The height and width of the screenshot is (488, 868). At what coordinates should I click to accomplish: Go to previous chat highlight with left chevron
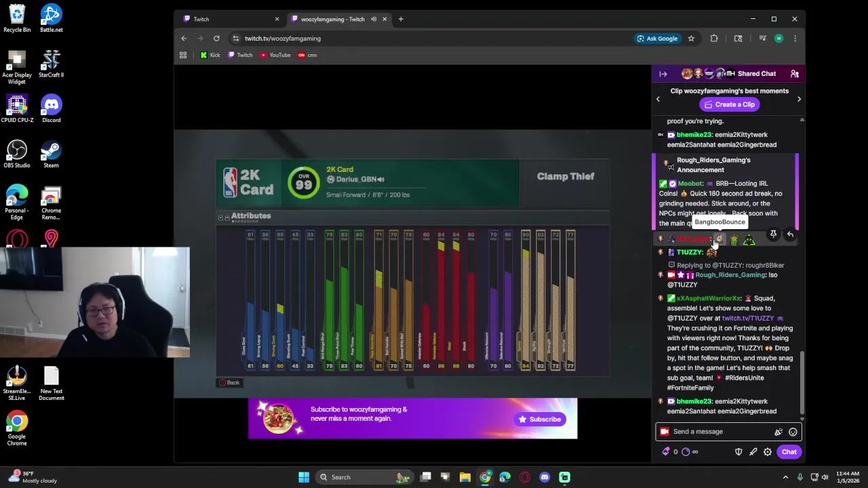(x=658, y=99)
